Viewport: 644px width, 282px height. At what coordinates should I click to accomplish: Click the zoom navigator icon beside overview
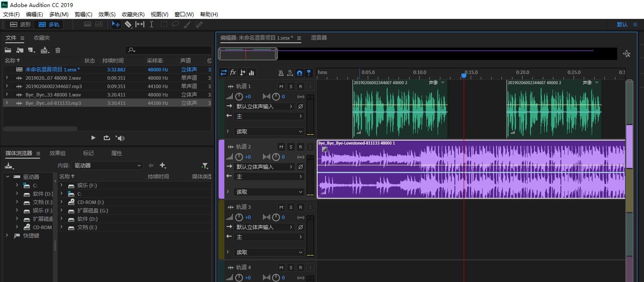click(x=626, y=54)
